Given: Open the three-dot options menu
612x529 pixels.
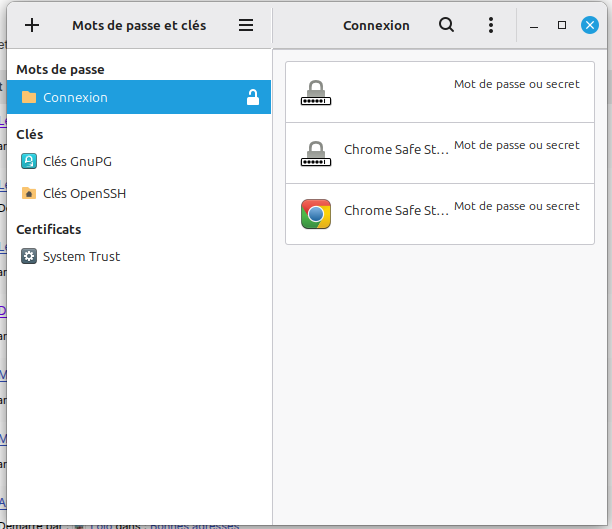Looking at the screenshot, I should [490, 25].
